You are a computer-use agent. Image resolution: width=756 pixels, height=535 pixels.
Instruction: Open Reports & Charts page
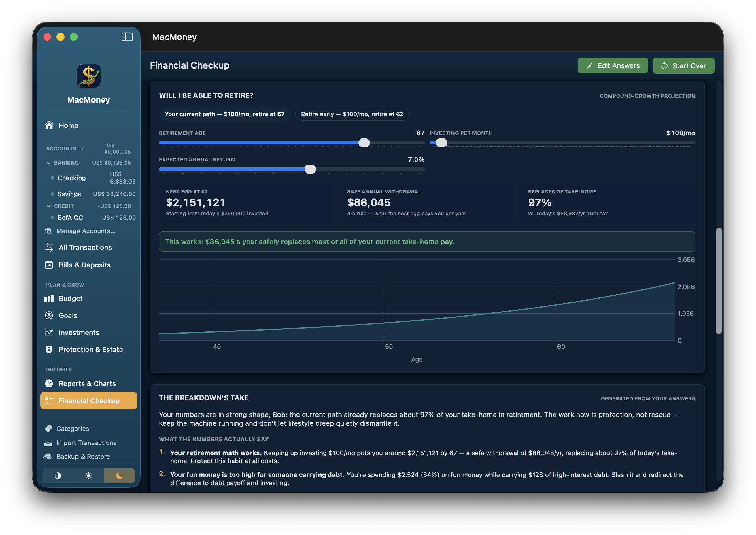click(x=88, y=383)
